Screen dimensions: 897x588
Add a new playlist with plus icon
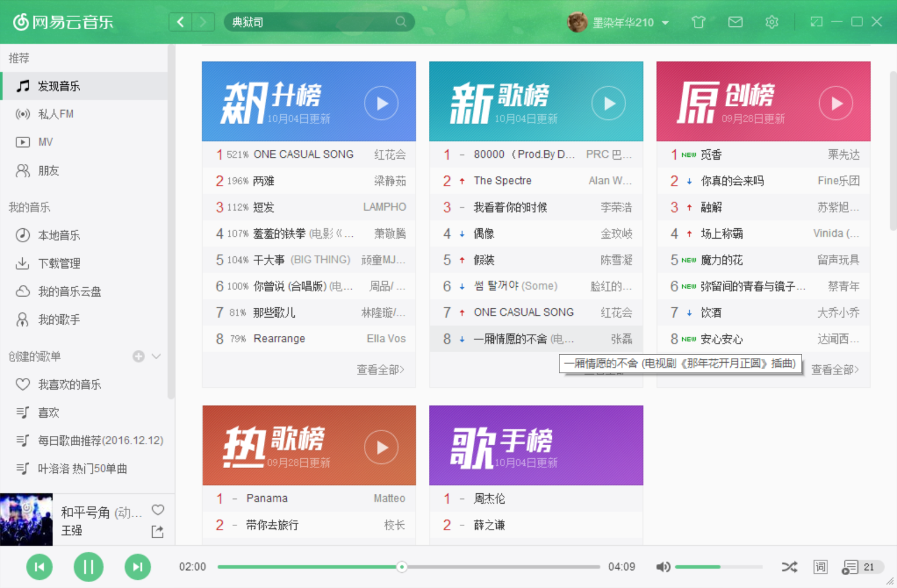pos(139,356)
